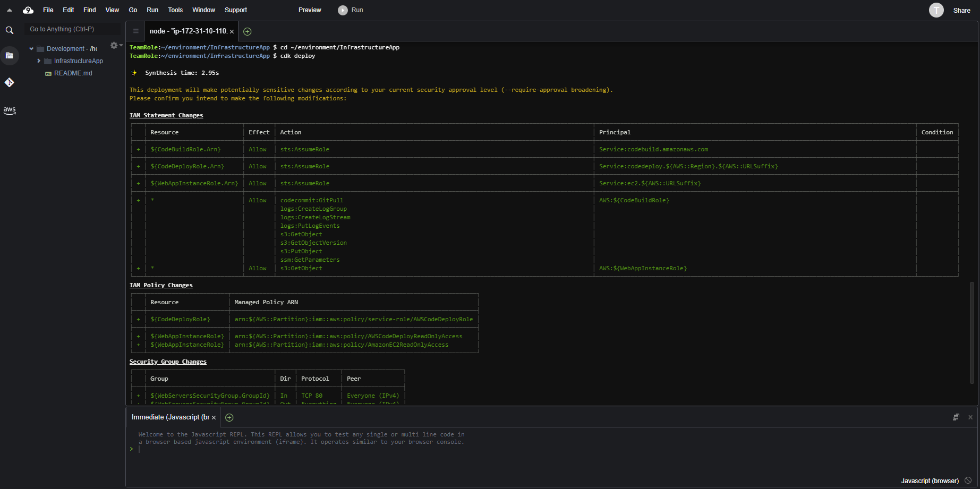Click the IAM Policy Changes heading

pyautogui.click(x=161, y=285)
